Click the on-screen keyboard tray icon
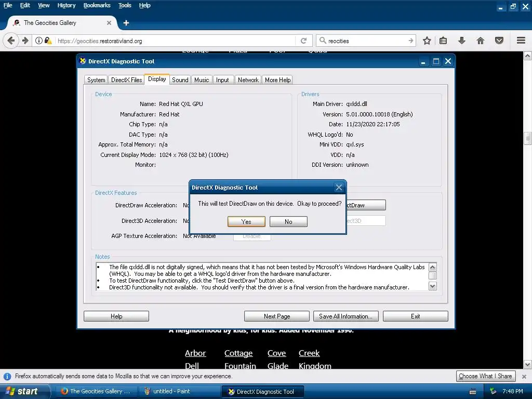 pyautogui.click(x=473, y=392)
